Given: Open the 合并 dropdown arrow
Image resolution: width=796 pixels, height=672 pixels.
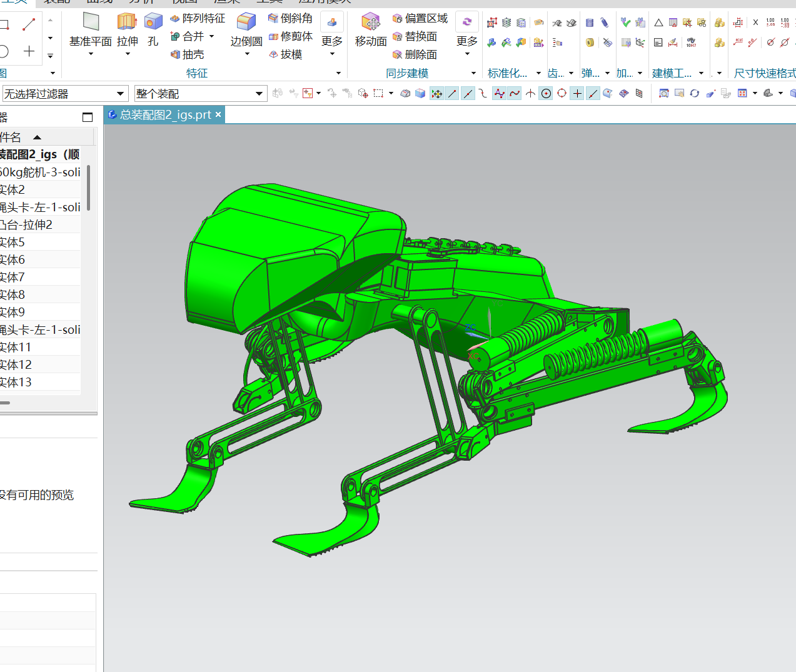Looking at the screenshot, I should click(x=212, y=36).
